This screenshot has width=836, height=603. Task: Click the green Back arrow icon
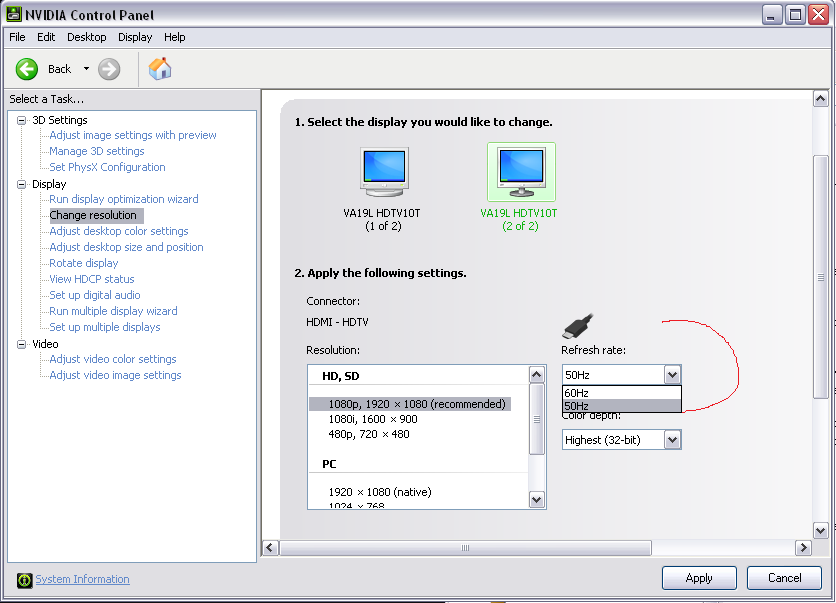click(27, 69)
